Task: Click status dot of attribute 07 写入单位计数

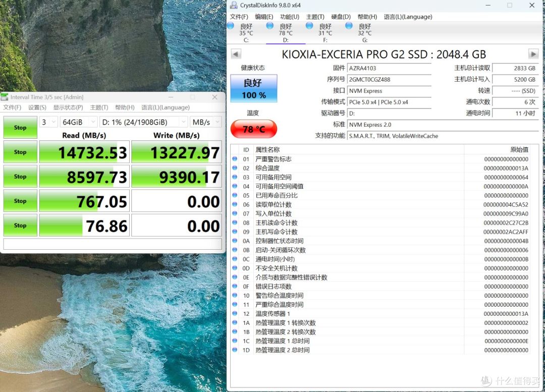Action: click(x=235, y=213)
